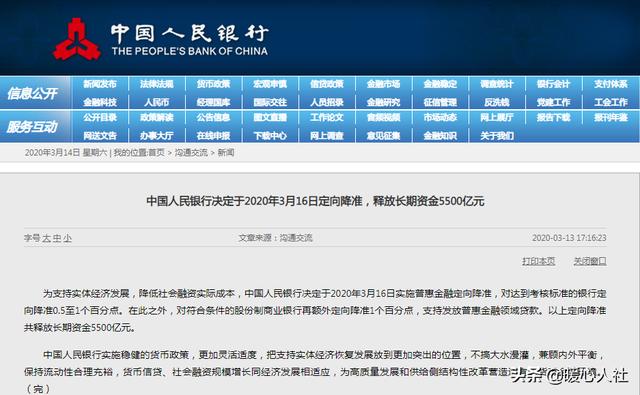
Task: Open 关于我们 link in navigation
Action: 497,135
